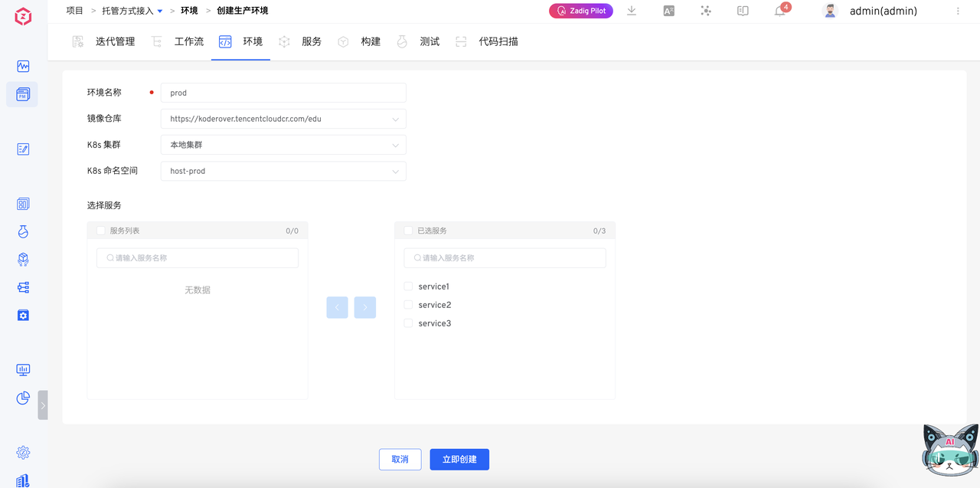Click the admin user avatar
The image size is (980, 488).
[830, 11]
